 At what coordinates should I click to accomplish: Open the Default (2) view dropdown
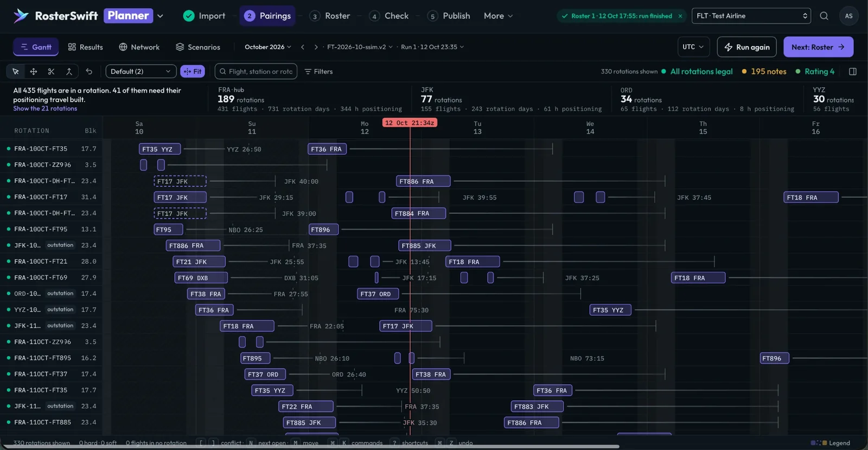pos(141,71)
